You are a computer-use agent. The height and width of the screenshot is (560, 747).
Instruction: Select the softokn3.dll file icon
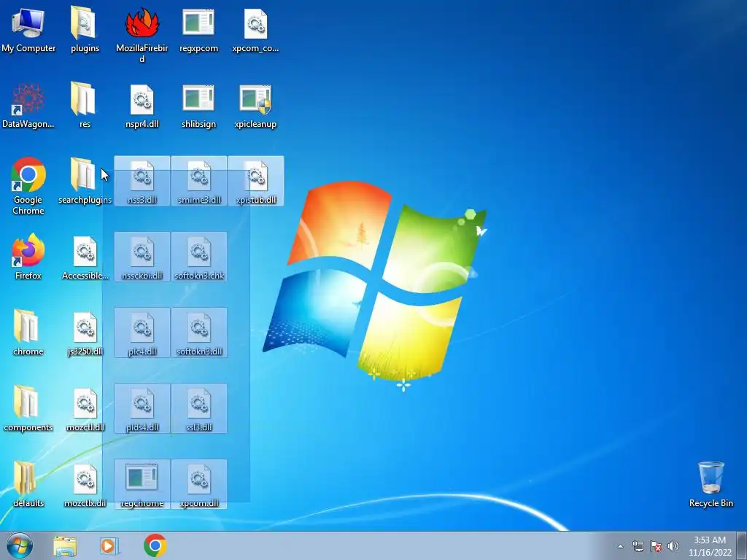click(198, 332)
